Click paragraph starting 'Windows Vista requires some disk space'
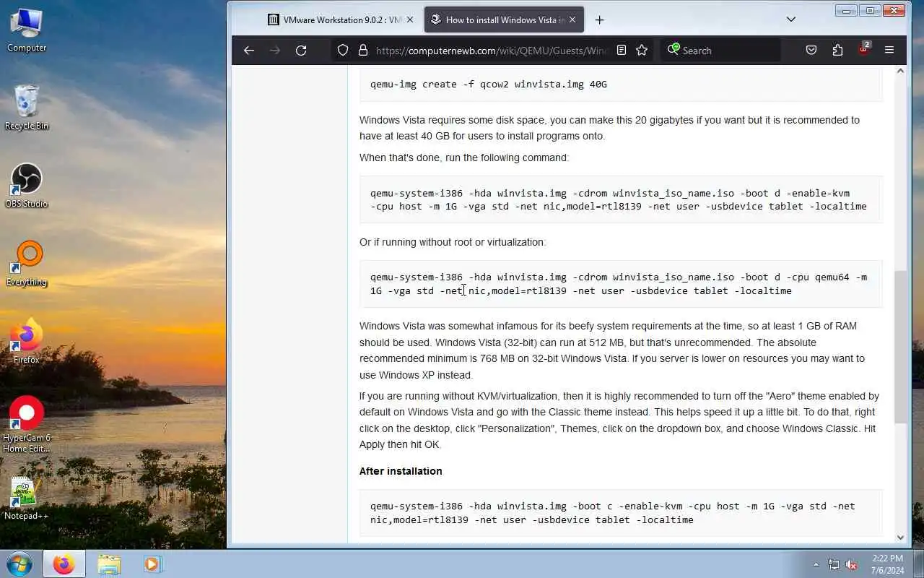 click(610, 128)
